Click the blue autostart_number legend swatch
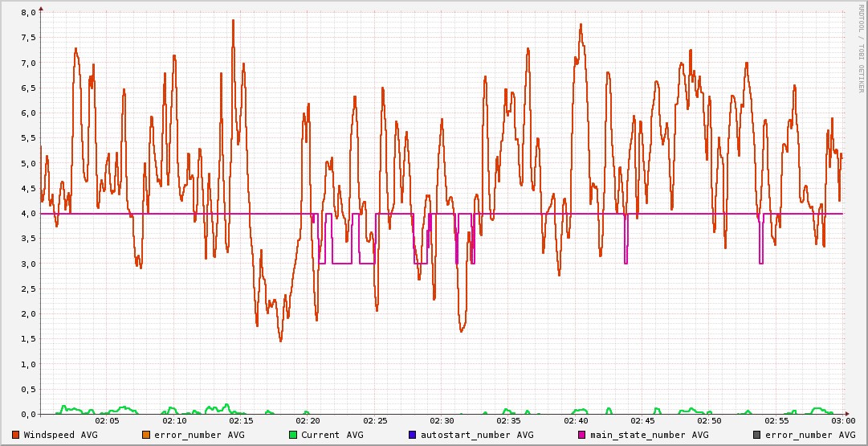The image size is (868, 446). point(413,435)
